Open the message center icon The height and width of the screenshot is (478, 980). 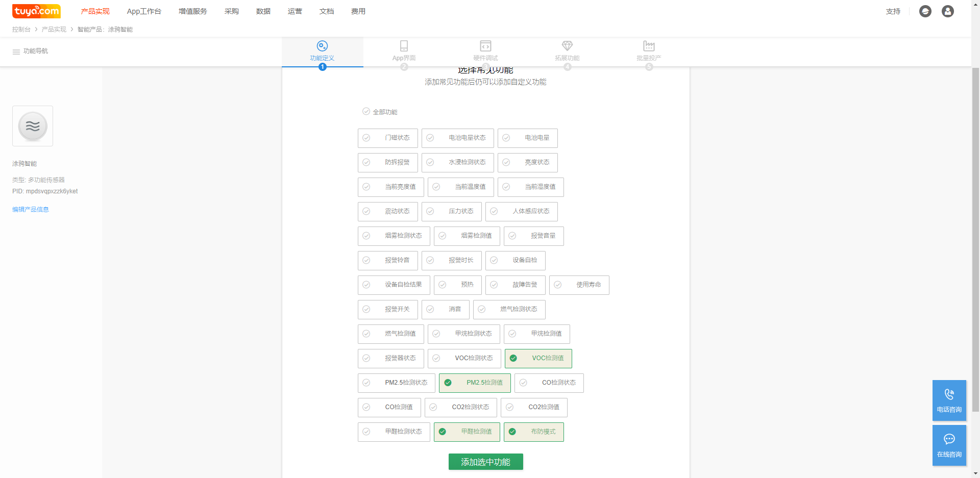pos(925,11)
